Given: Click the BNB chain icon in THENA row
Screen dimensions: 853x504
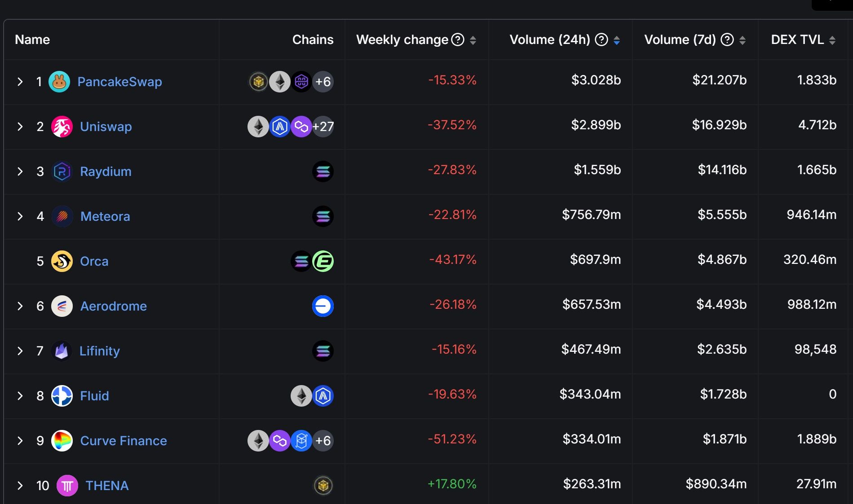Looking at the screenshot, I should coord(323,486).
